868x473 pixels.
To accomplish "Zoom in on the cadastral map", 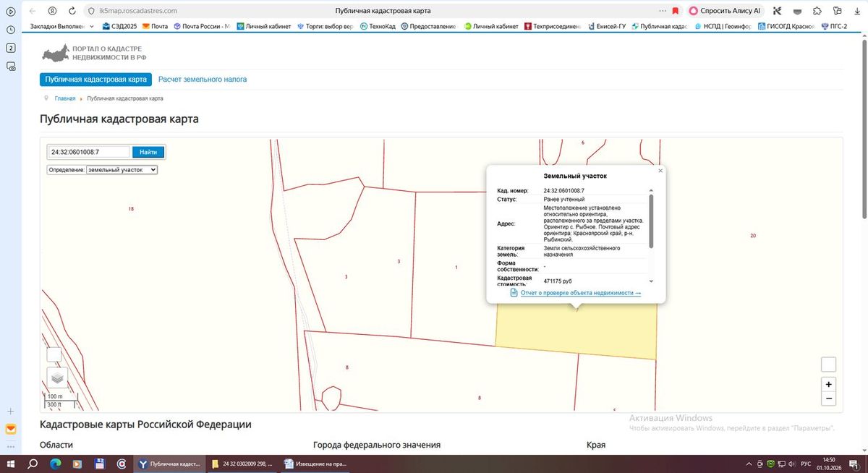I will tap(829, 384).
